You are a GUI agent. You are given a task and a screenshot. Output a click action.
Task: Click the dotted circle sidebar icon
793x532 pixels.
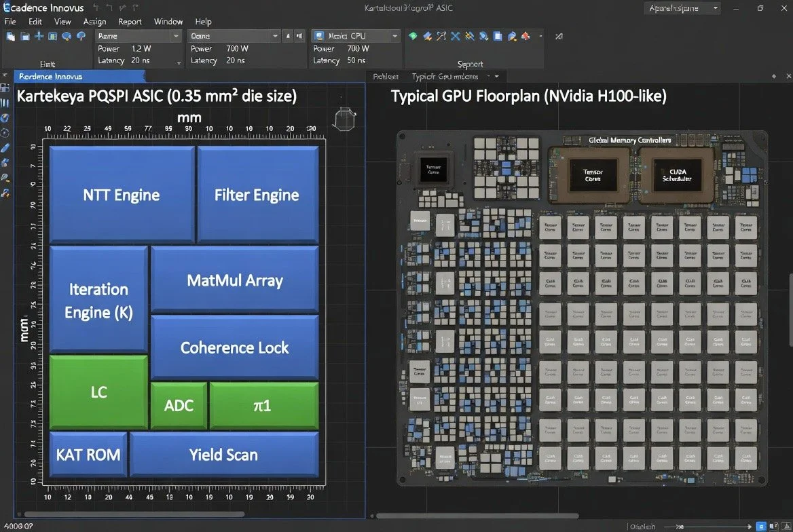5,133
